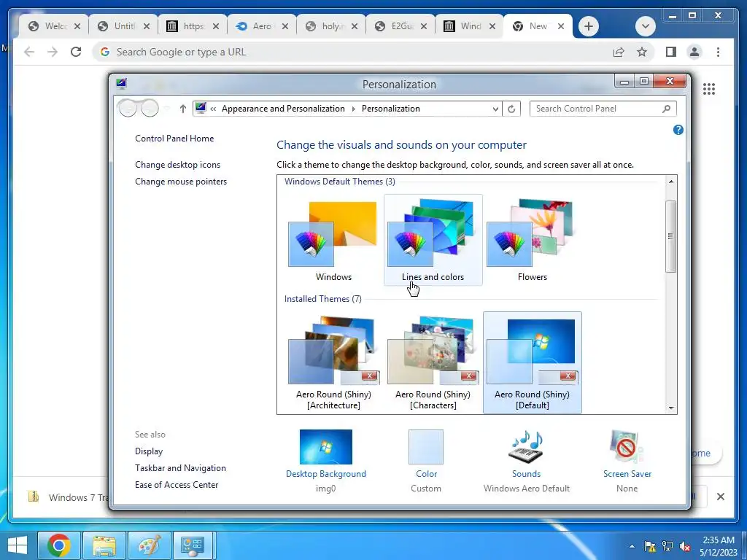The image size is (747, 560).
Task: Open the Windows Start button
Action: pos(18,545)
